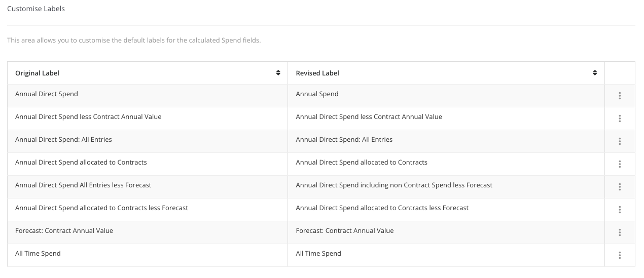Open kebab menu for All Time Spend row
The width and height of the screenshot is (644, 278).
click(x=620, y=255)
